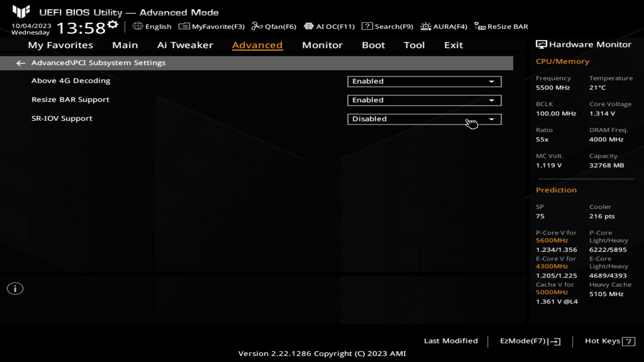Navigate to Advanced tab menu

[x=257, y=45]
